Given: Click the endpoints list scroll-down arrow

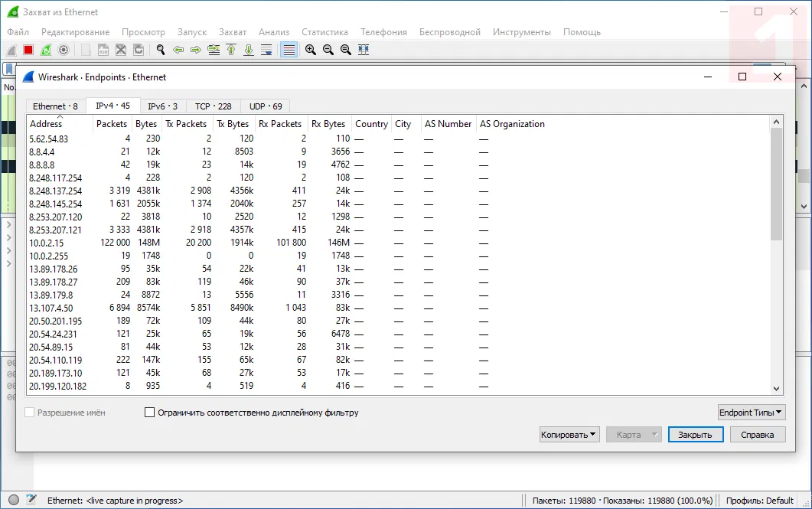Looking at the screenshot, I should tap(776, 389).
